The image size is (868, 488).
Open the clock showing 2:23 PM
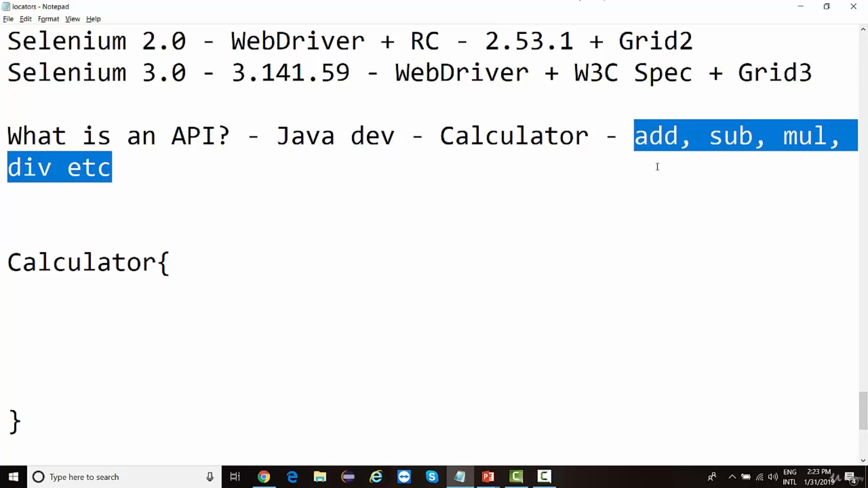pos(819,477)
